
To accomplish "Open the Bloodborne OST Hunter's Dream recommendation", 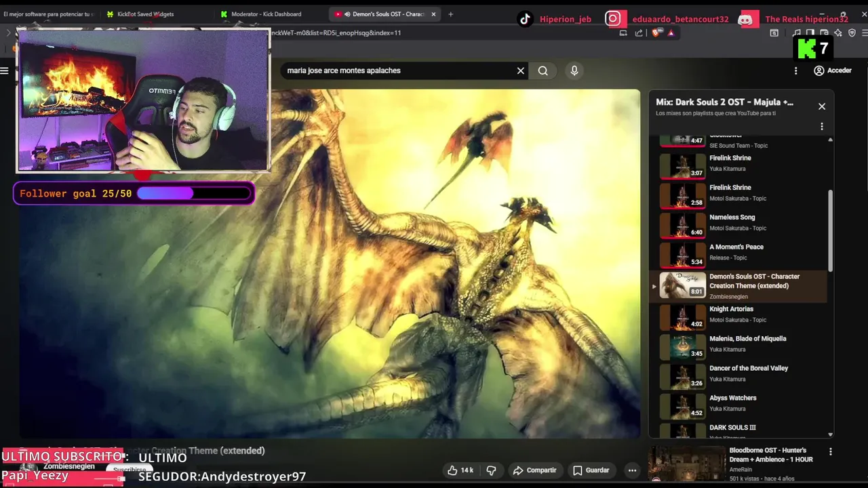I will point(770,455).
